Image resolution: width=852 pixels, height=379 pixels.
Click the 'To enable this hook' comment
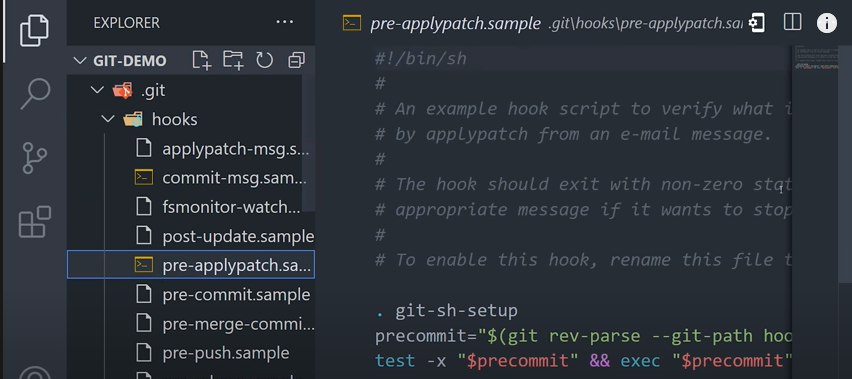[583, 260]
